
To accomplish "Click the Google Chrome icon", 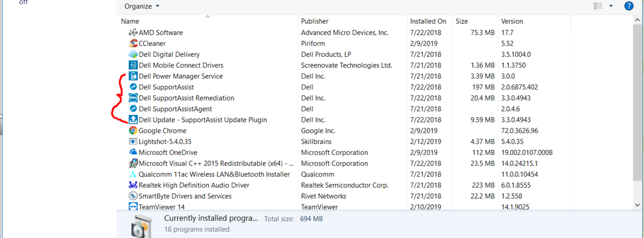I will point(133,131).
